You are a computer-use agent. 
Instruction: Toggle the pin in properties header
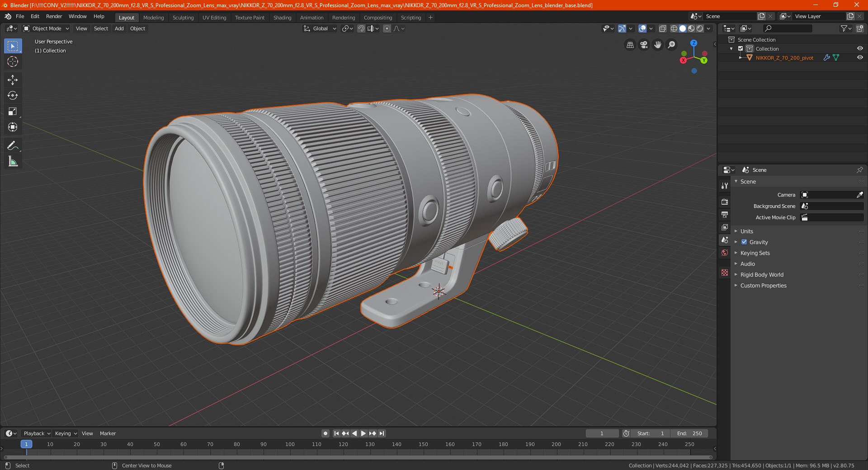(x=859, y=170)
